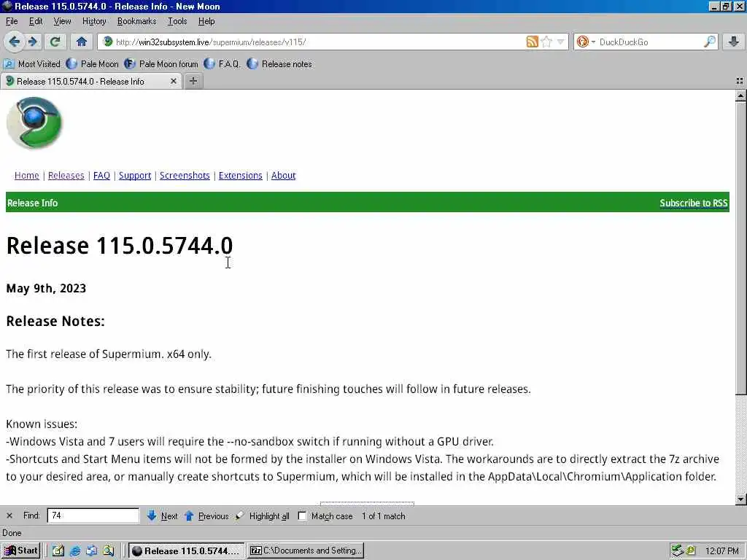Click the Find text field
This screenshot has height=560, width=747.
click(93, 516)
